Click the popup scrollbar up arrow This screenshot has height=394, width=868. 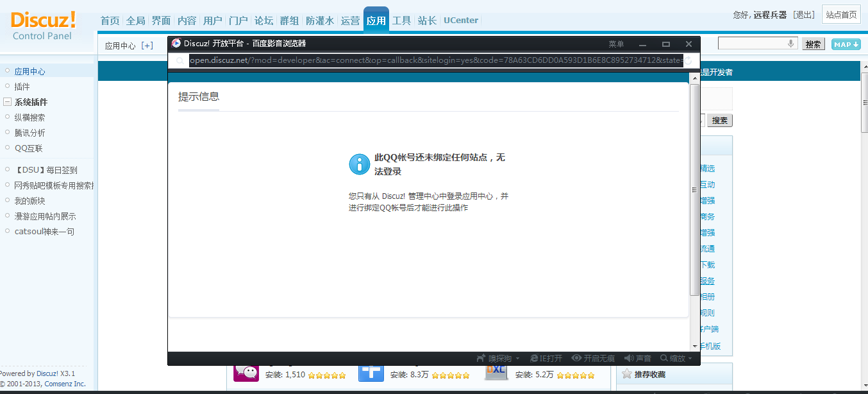coord(694,78)
